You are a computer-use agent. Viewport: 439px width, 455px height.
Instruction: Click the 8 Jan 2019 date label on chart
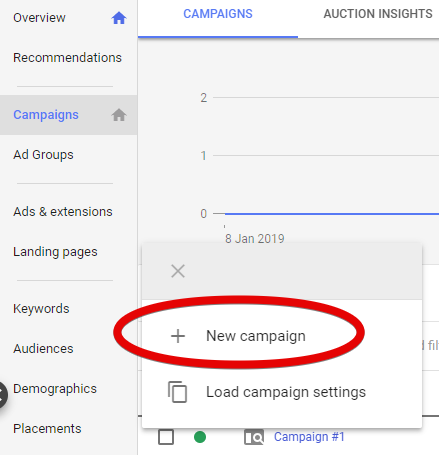click(255, 239)
